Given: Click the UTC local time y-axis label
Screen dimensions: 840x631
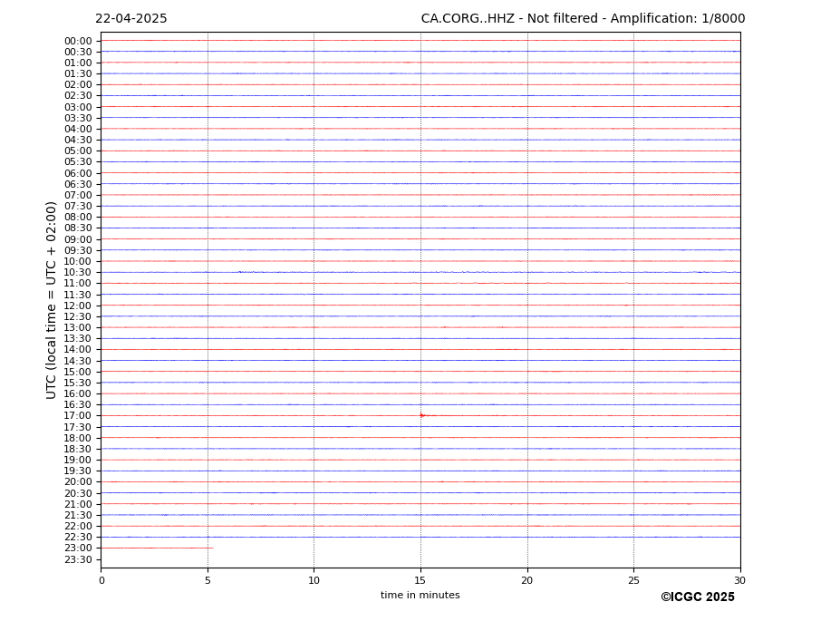Looking at the screenshot, I should pyautogui.click(x=53, y=300).
